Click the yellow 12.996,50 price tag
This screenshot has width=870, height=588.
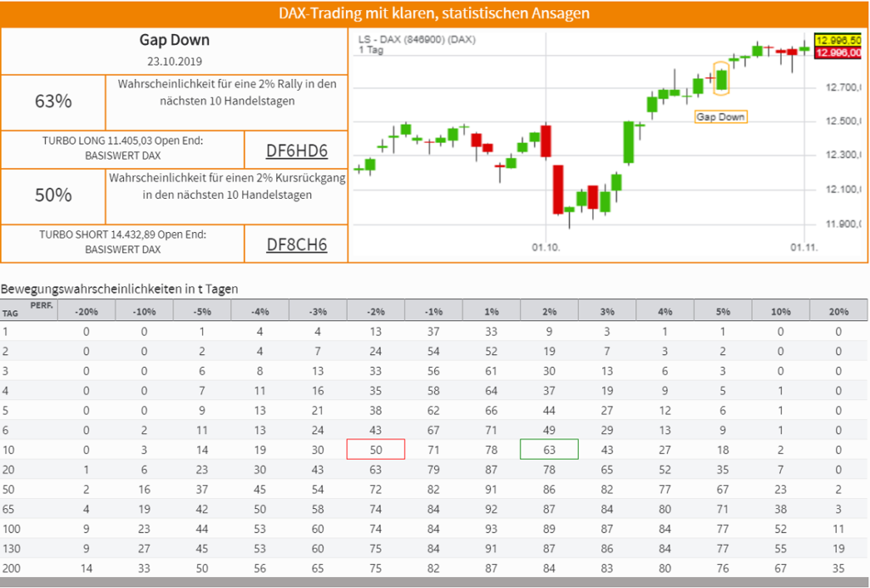(838, 41)
